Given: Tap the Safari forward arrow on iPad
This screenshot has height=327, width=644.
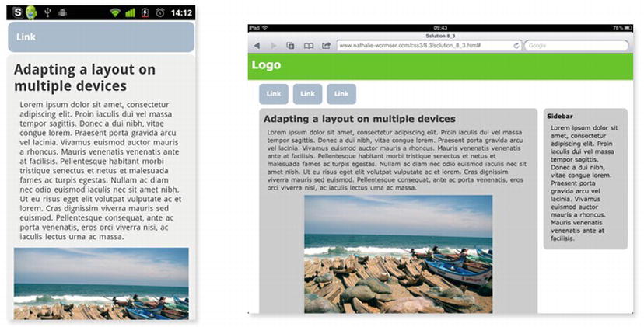Looking at the screenshot, I should pos(274,46).
